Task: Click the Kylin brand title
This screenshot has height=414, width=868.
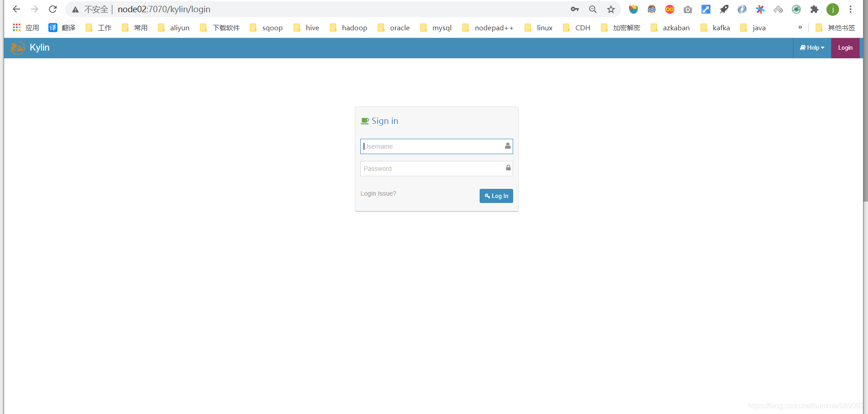Action: point(39,47)
